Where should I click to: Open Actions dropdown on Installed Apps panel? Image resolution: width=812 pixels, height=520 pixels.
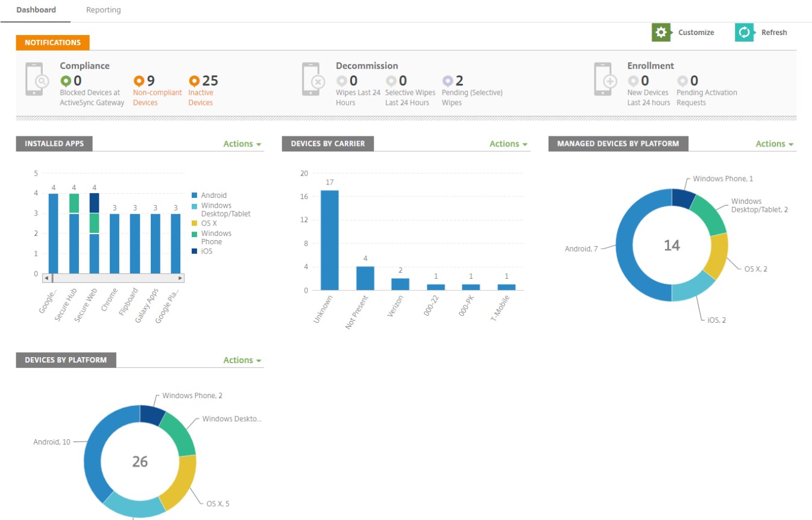pyautogui.click(x=241, y=144)
